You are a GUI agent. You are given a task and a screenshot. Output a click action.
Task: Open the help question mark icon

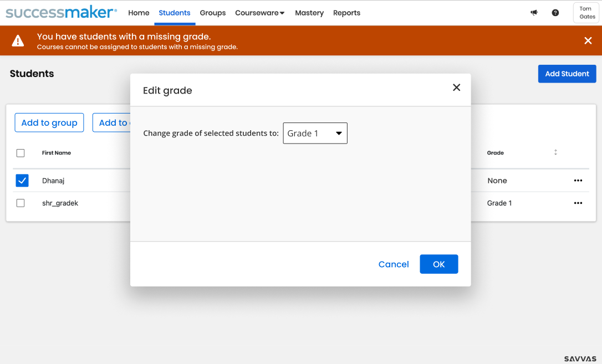555,13
